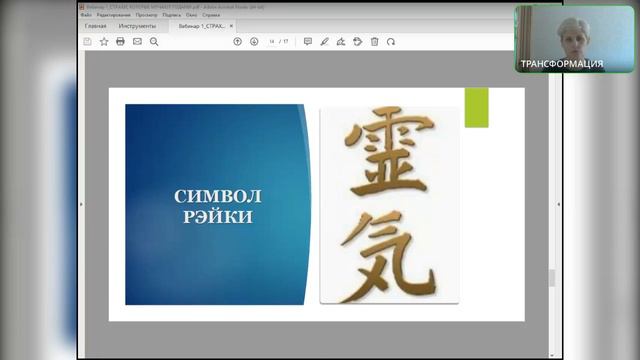Click the ТРАНСФОРМАЦИЯ webcam video thumbnail
This screenshot has width=640, height=360.
click(x=575, y=39)
